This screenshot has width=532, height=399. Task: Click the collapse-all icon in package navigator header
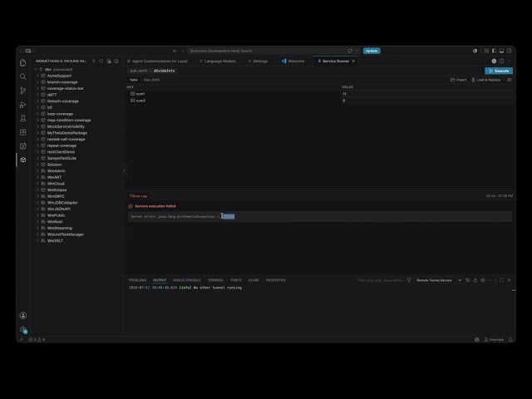click(x=116, y=61)
